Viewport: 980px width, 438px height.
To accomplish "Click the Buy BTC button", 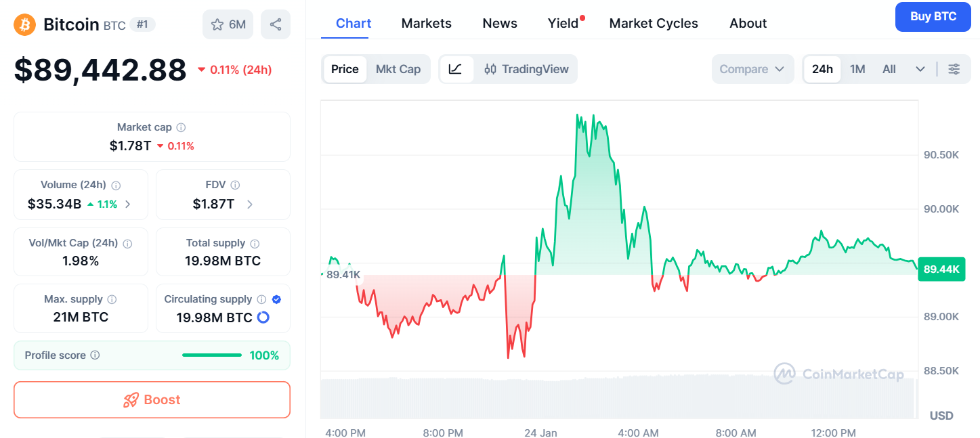I will (933, 17).
